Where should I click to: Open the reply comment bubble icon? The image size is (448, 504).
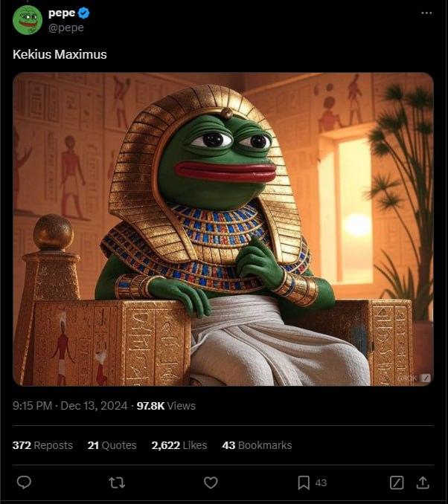pos(24,482)
